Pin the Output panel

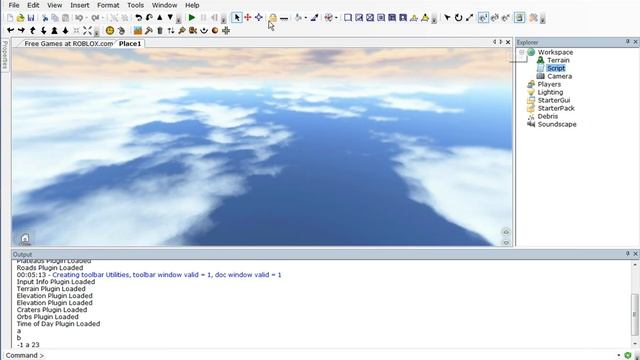[x=628, y=253]
